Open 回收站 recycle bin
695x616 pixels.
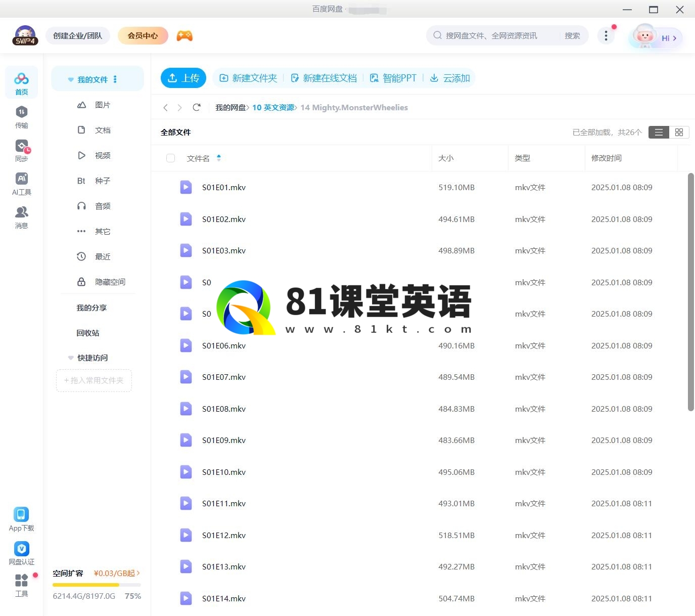point(88,333)
